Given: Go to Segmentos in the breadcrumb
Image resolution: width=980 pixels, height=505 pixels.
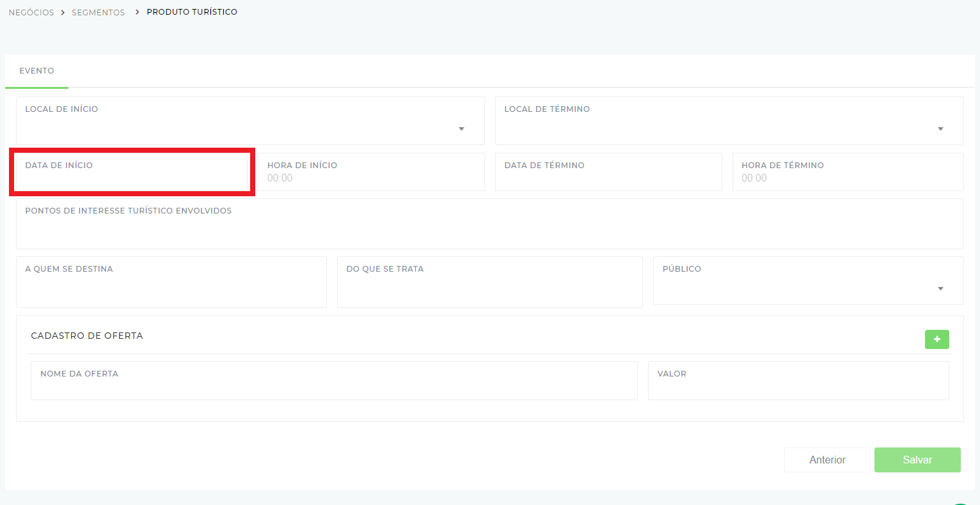Looking at the screenshot, I should (x=98, y=12).
